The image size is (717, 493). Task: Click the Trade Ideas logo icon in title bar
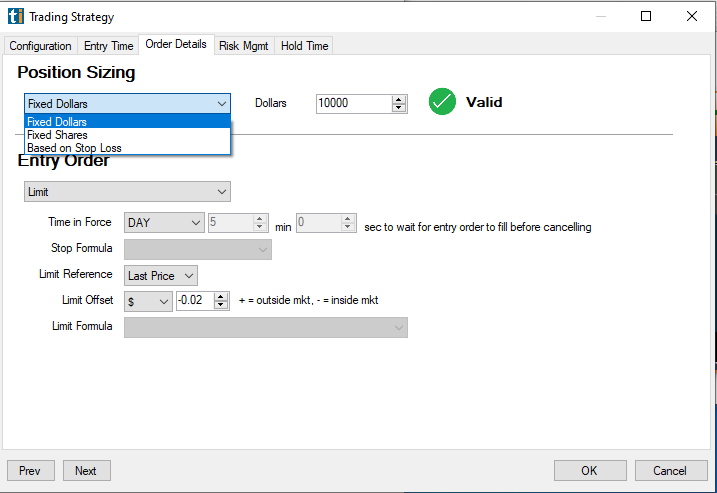click(16, 16)
